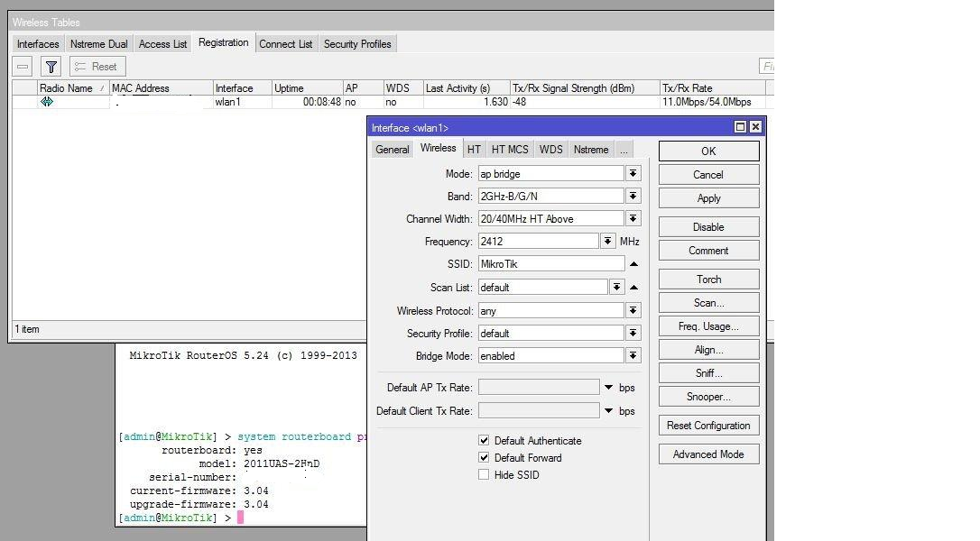Open the Snooper... tool
This screenshot has height=541, width=980.
coord(708,397)
